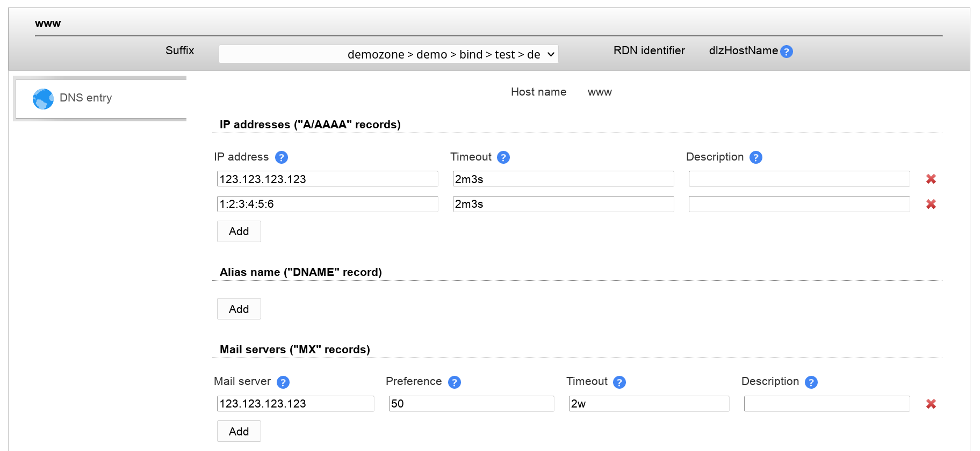Delete the 123.123.123.123 IP address row
Image resolution: width=980 pixels, height=451 pixels.
coord(931,179)
